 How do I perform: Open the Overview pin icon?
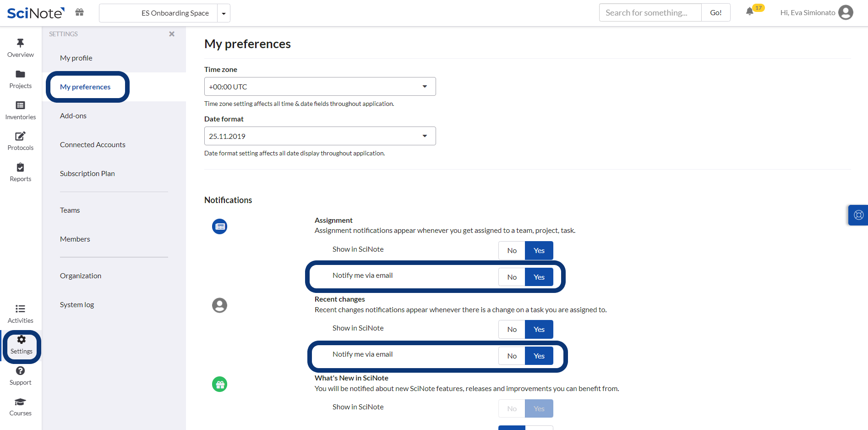pos(20,43)
